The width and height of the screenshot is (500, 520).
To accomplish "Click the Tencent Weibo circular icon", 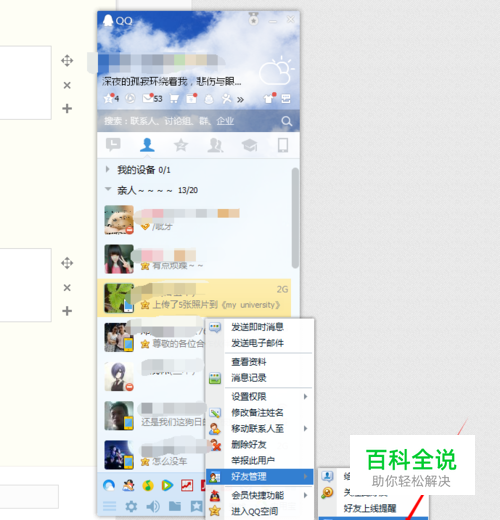I will click(130, 99).
